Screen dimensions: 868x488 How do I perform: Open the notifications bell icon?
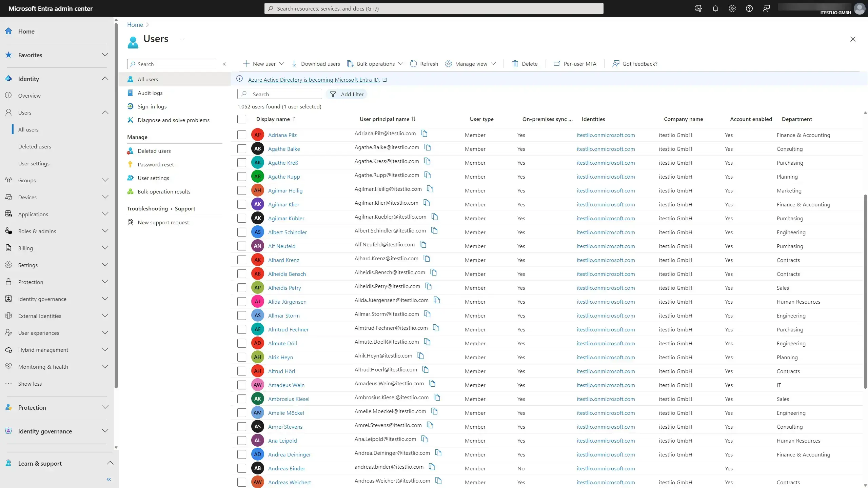[x=715, y=8]
